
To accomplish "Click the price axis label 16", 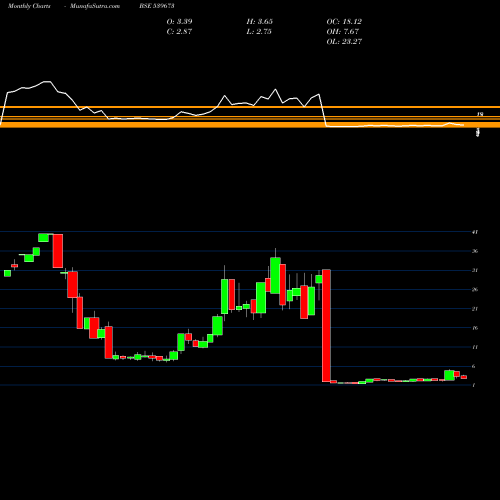I will 475,328.
